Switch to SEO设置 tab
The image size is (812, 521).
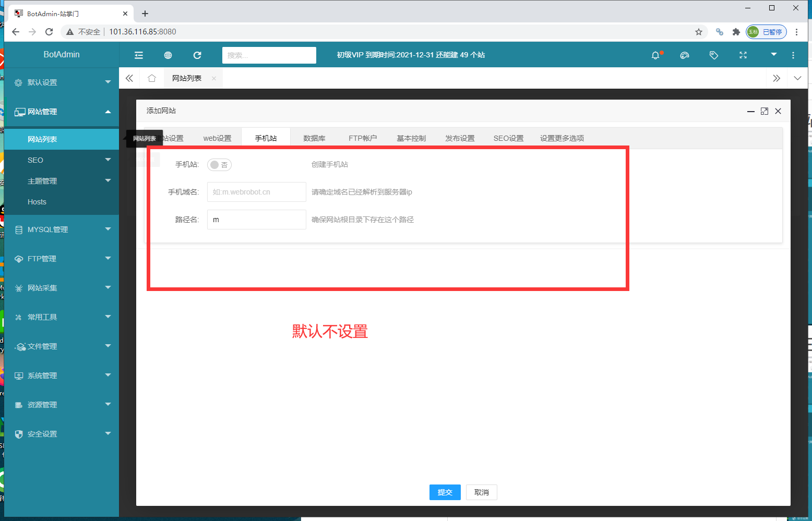[508, 138]
